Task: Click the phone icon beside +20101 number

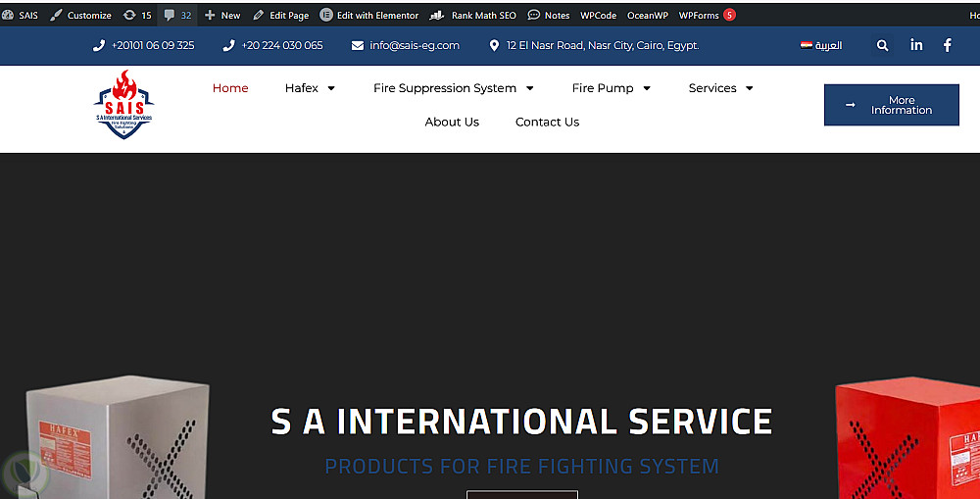Action: 99,45
